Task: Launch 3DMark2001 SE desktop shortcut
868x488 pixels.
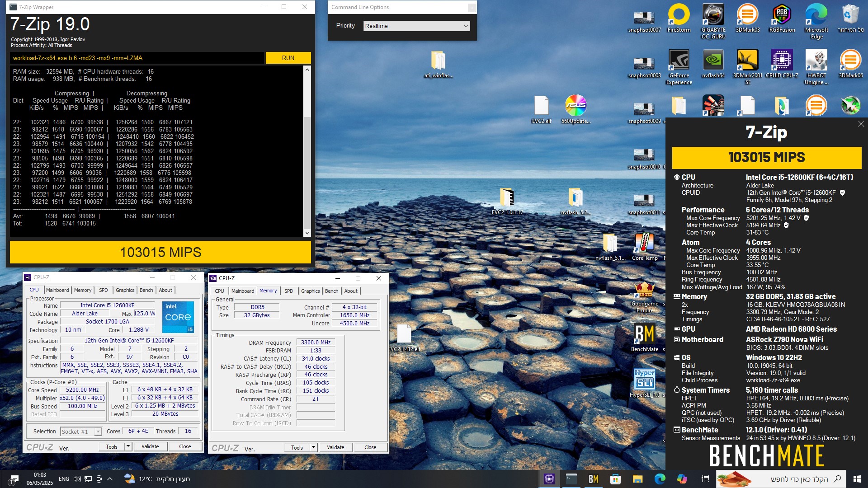Action: coord(747,66)
